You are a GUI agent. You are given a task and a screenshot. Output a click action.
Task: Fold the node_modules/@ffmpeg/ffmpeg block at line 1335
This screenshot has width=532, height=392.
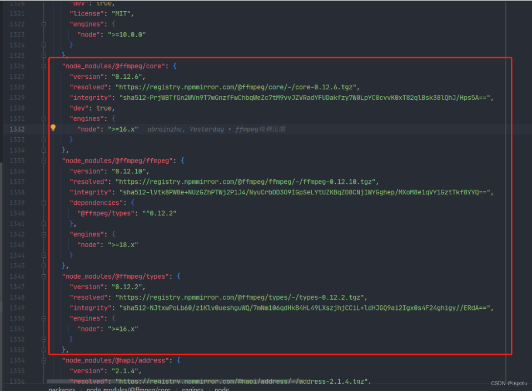pyautogui.click(x=44, y=161)
